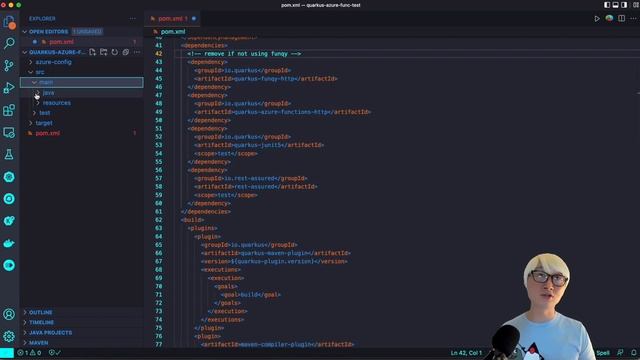Screen dimensions: 640x360
Task: Click the 'remove if not using funqy' comment
Action: pyautogui.click(x=244, y=53)
